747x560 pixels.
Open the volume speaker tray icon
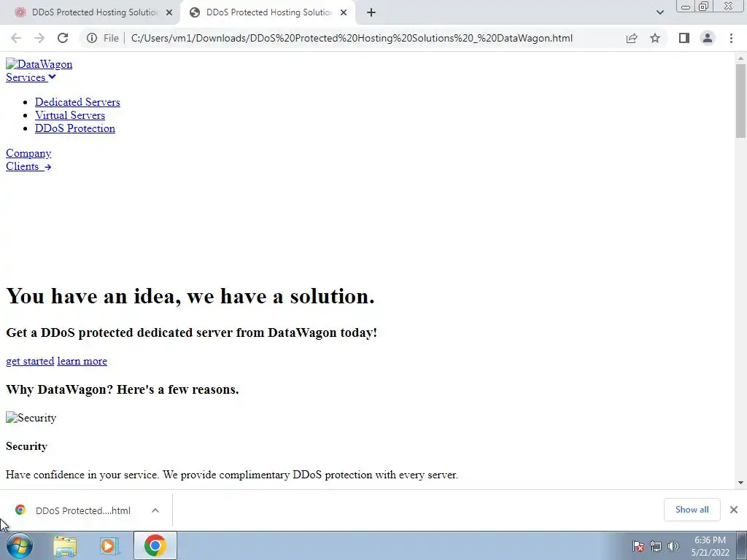pyautogui.click(x=673, y=546)
